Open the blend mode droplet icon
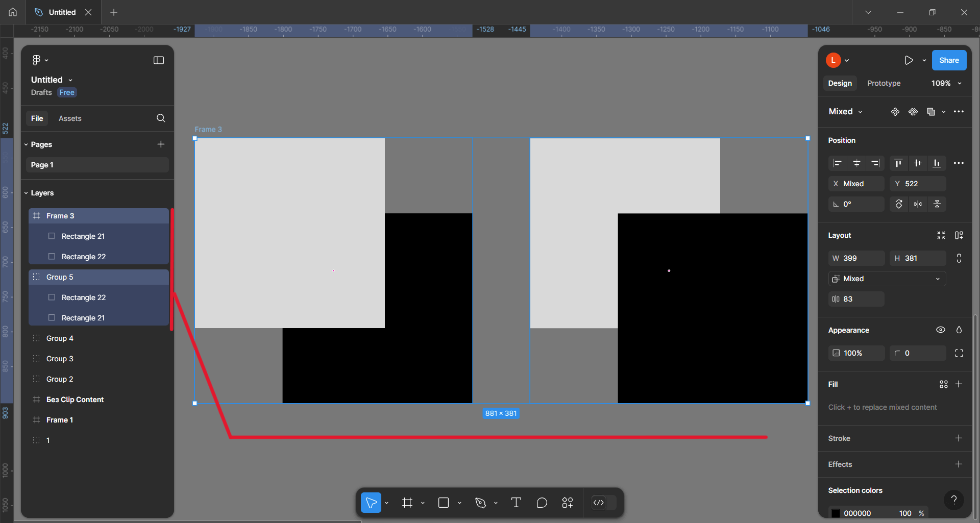The image size is (980, 523). [x=959, y=330]
